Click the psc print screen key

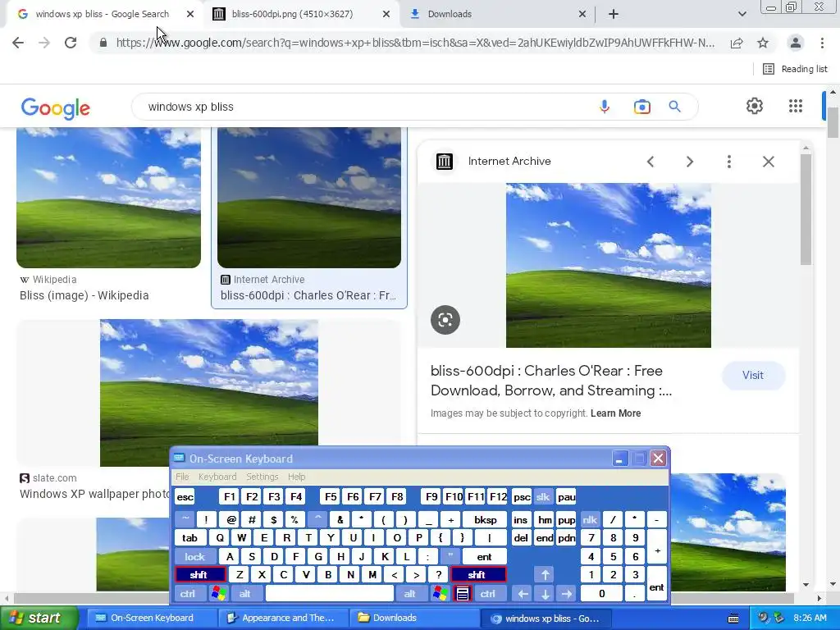click(x=521, y=496)
